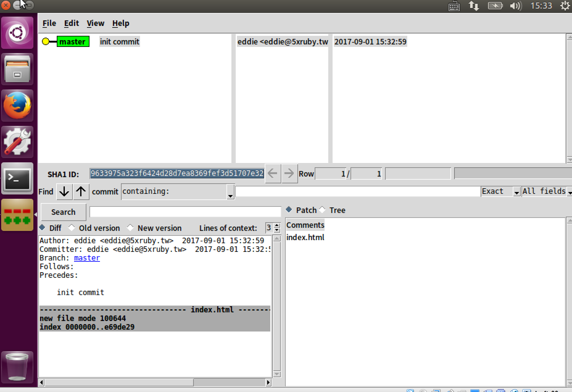Click the find next (down arrow) icon
Image resolution: width=572 pixels, height=392 pixels.
point(64,192)
